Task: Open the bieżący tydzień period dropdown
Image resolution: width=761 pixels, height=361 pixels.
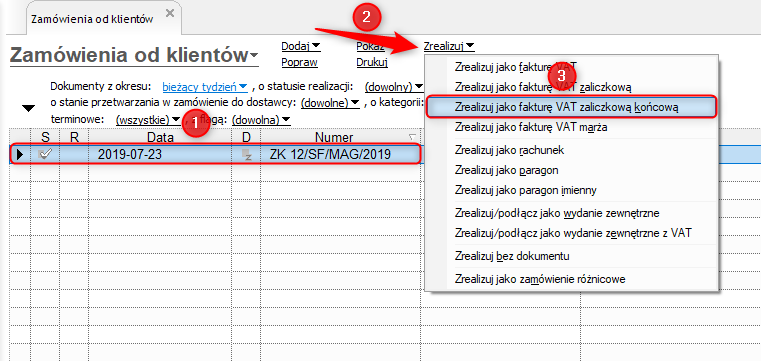Action: point(205,87)
